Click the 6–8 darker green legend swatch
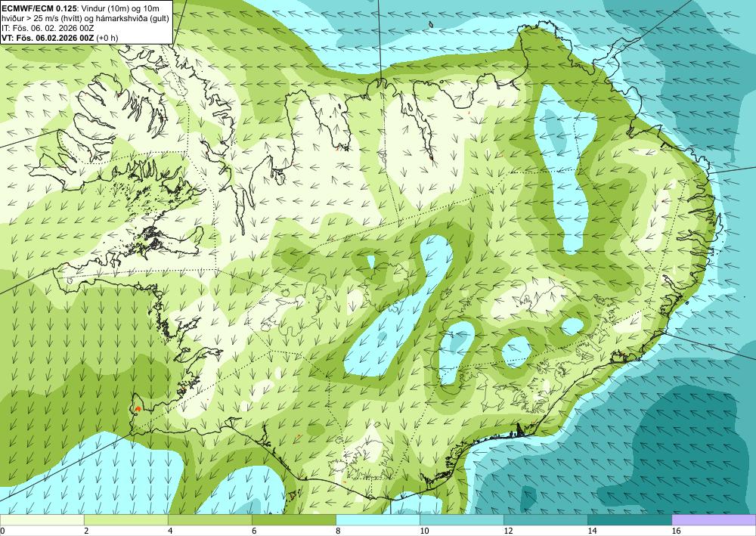Viewport: 756px width, 536px height. (293, 520)
